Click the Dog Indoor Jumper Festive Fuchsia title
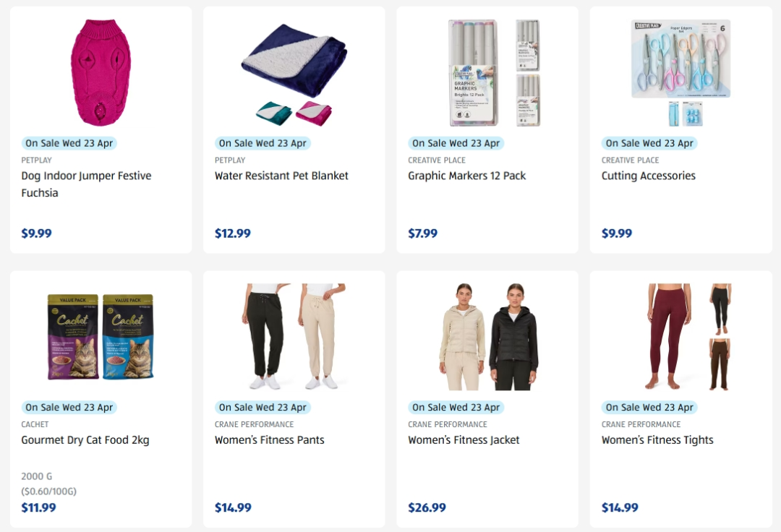781x532 pixels. coord(86,184)
